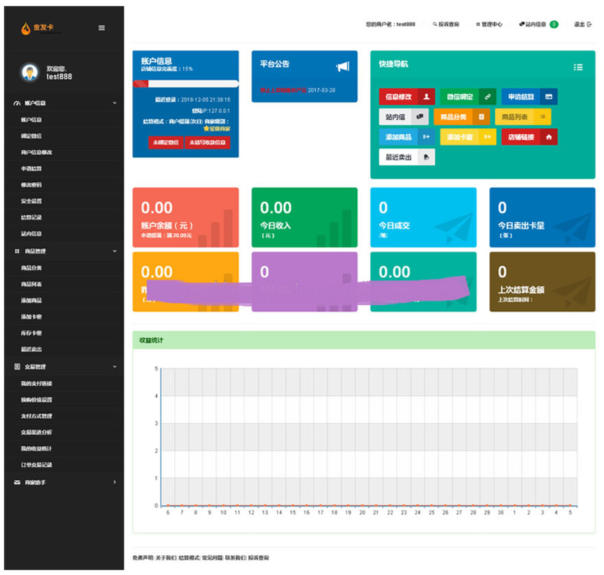Expand the 商家助手 sidebar section

coord(114,482)
